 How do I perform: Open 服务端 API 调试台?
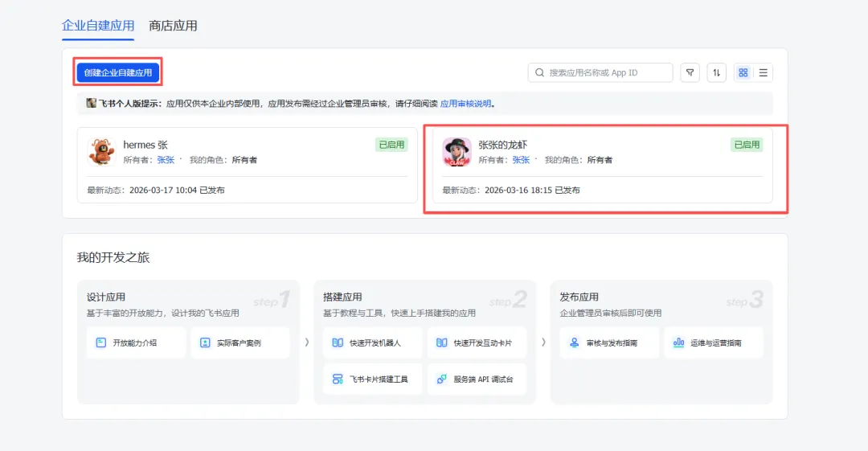click(477, 379)
